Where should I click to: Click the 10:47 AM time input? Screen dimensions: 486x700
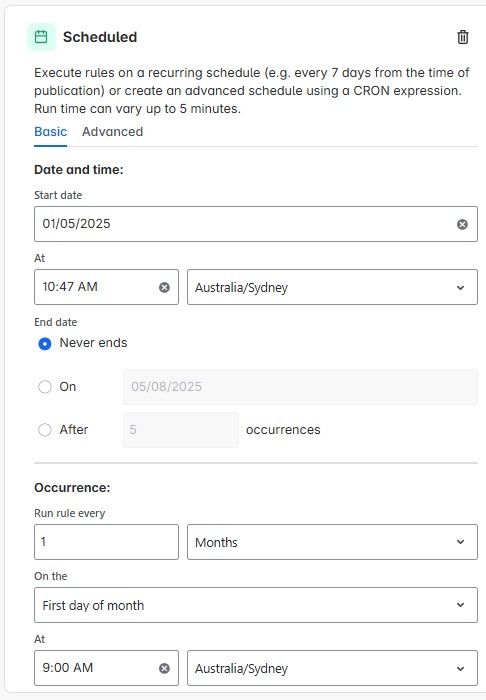pyautogui.click(x=106, y=287)
